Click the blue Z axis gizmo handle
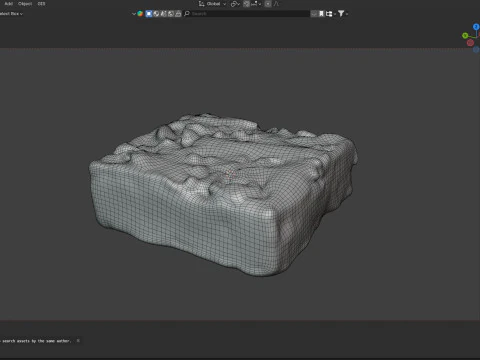Image resolution: width=480 pixels, height=360 pixels. point(476,27)
